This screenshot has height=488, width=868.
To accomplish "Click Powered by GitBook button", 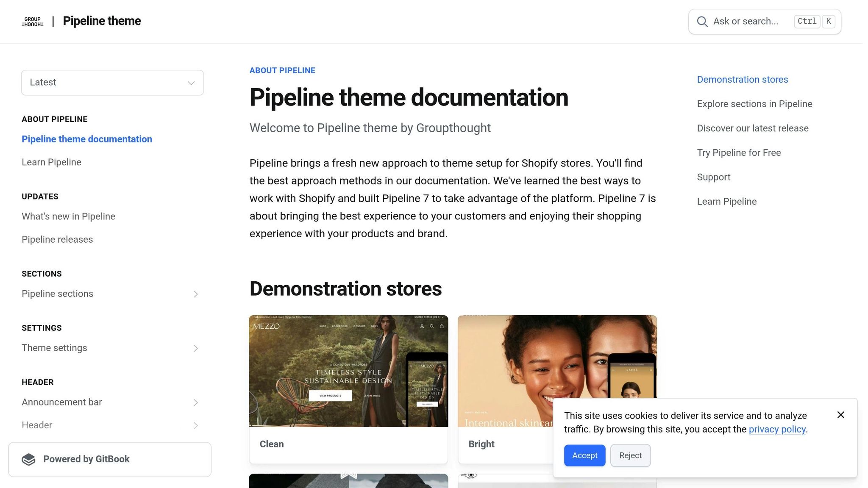I will [x=110, y=460].
